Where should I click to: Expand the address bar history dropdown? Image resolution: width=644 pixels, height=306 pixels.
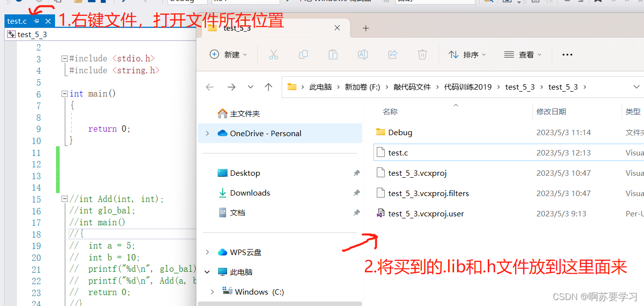point(637,87)
